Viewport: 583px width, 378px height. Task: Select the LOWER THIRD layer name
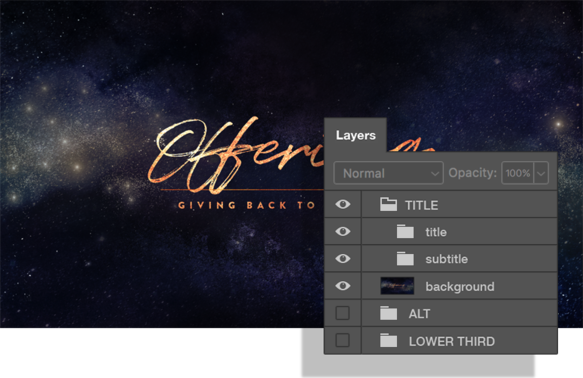pos(452,341)
